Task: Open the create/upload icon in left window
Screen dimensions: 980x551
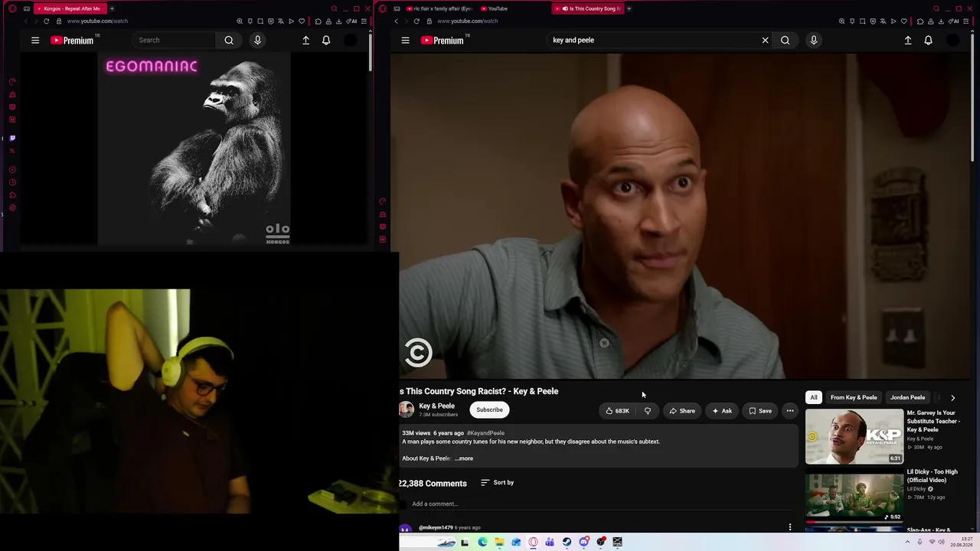Action: [x=305, y=40]
